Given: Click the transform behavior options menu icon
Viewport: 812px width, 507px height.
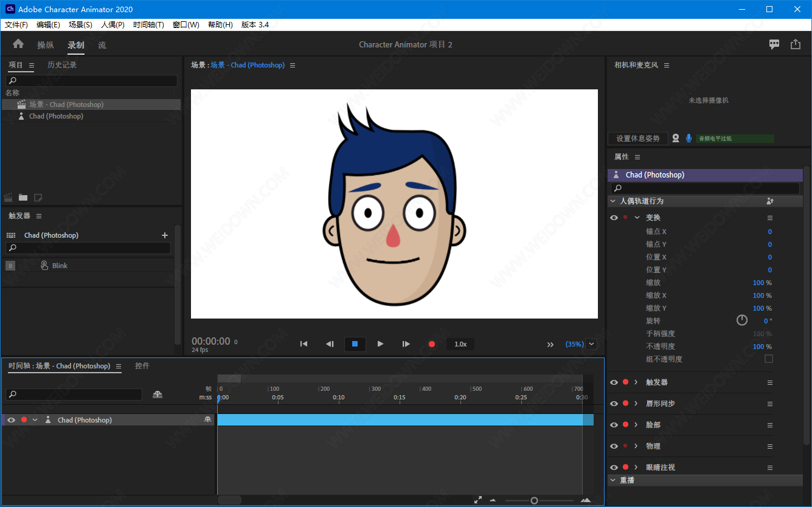Looking at the screenshot, I should (769, 218).
